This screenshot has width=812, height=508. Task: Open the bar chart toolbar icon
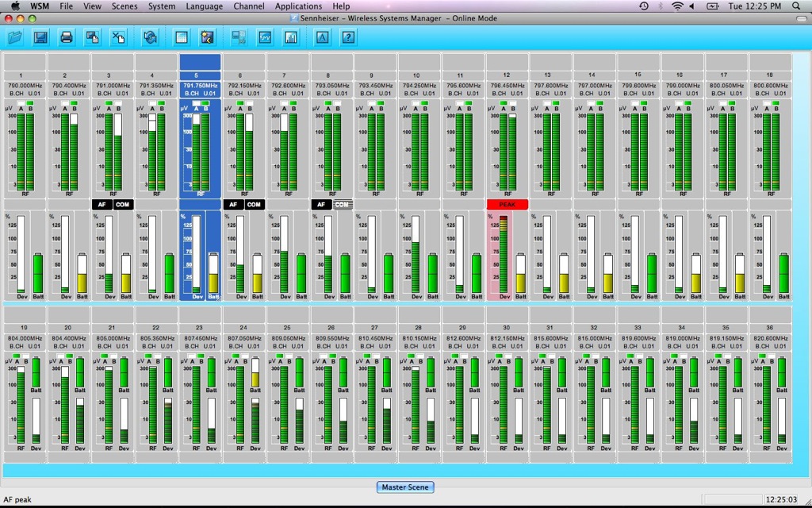[x=291, y=37]
